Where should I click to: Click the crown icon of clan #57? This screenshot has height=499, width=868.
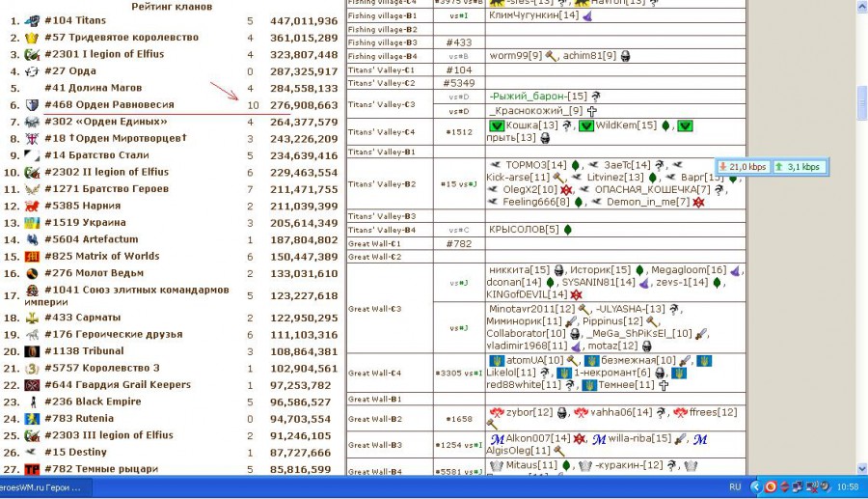point(32,38)
